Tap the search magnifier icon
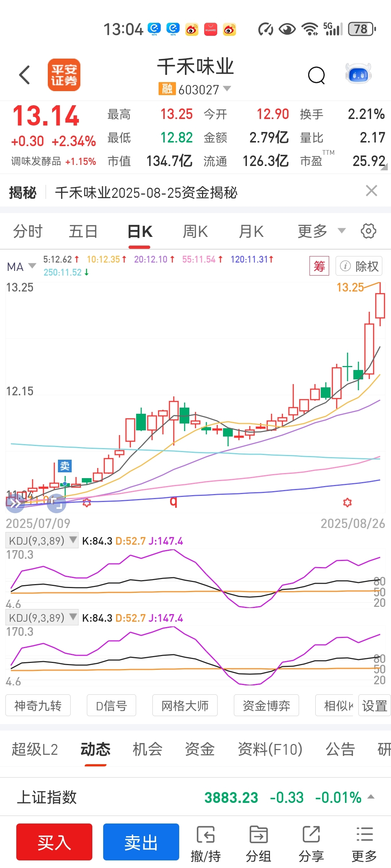 point(316,75)
